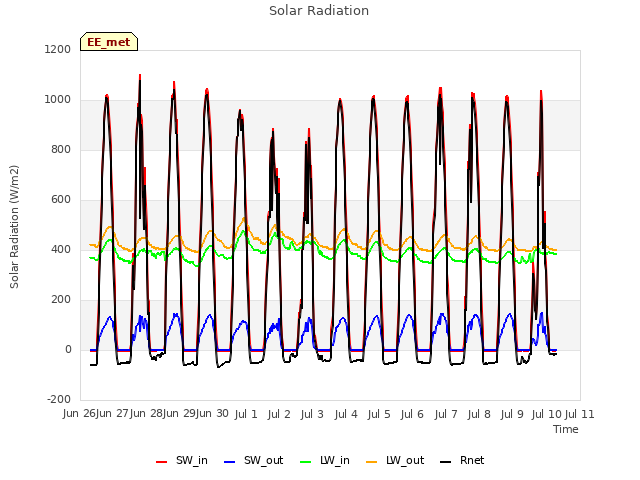Screen dimensions: 640x480
Task: Click the black Rnet legend swatch
Action: pyautogui.click(x=446, y=462)
